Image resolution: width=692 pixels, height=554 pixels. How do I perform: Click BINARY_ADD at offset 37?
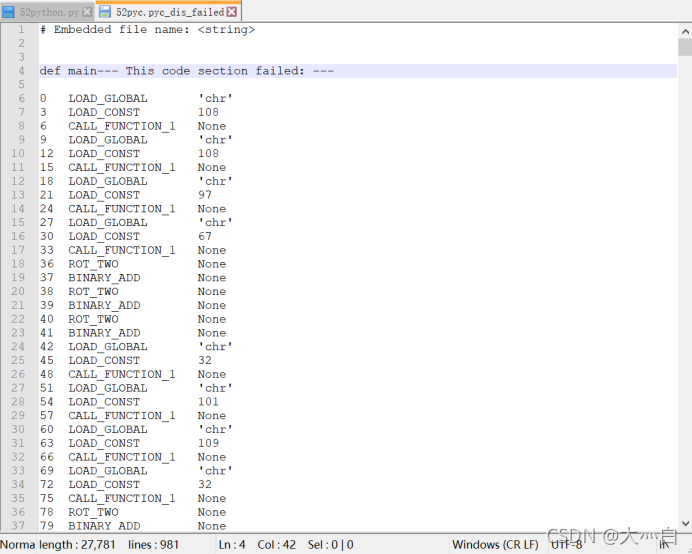(x=104, y=278)
